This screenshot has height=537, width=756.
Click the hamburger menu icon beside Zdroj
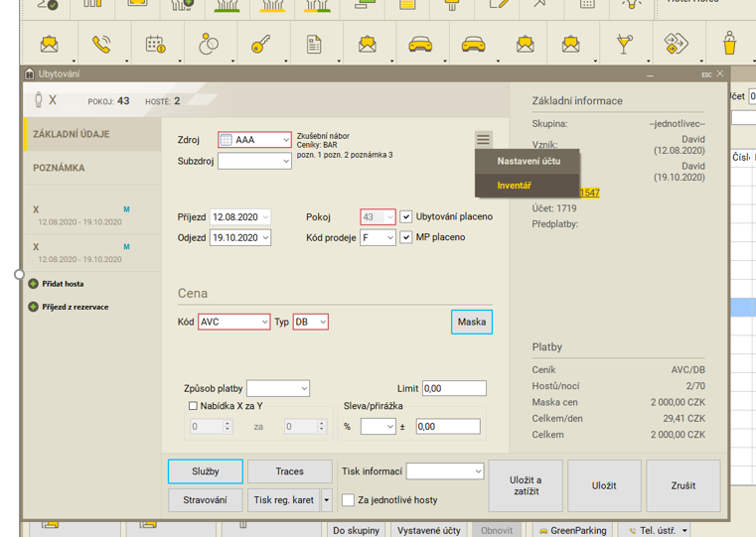tap(483, 140)
